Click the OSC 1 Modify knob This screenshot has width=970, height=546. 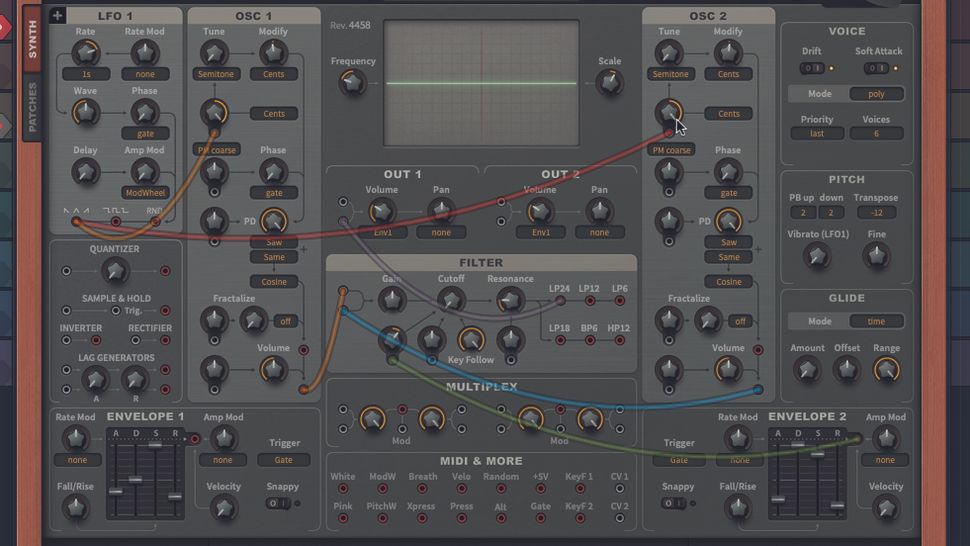pyautogui.click(x=273, y=53)
